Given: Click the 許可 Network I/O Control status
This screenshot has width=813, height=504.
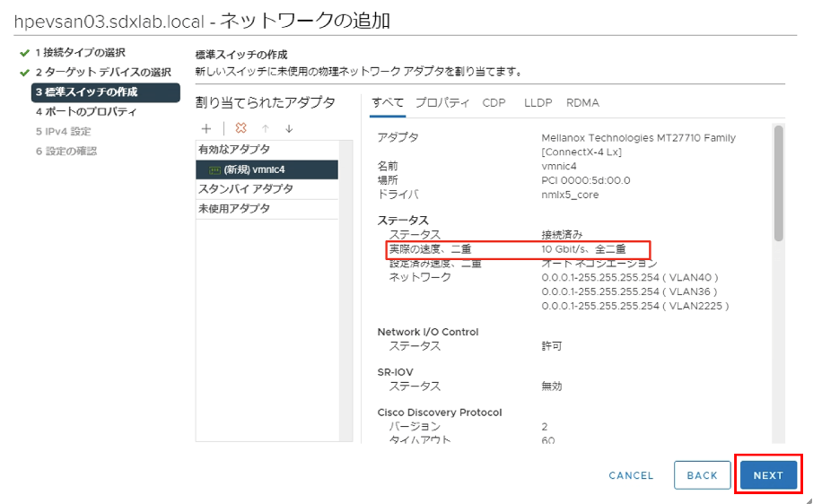Looking at the screenshot, I should pyautogui.click(x=552, y=346).
